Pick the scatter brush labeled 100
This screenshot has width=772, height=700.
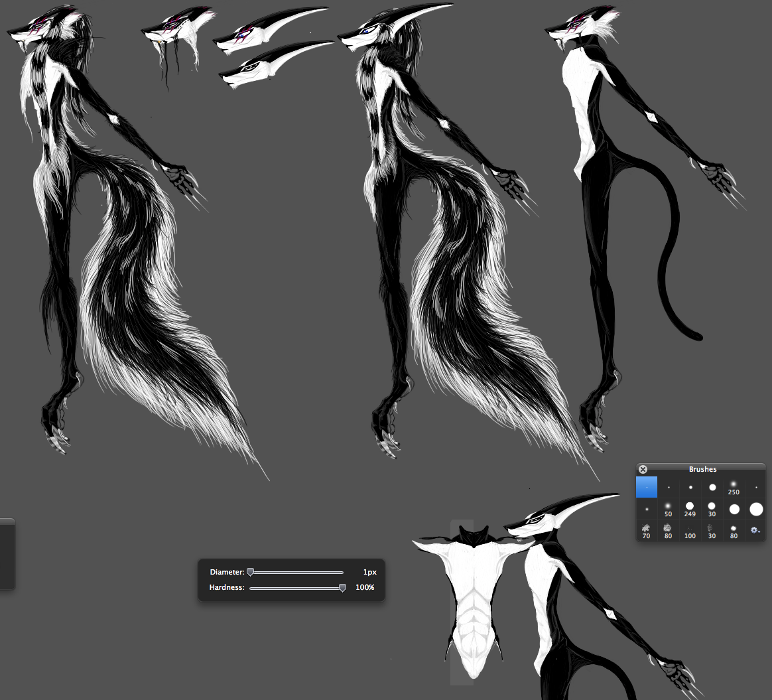pos(690,530)
